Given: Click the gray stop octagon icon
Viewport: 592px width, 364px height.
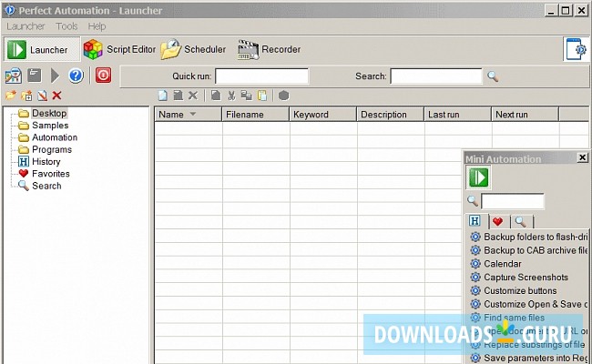Looking at the screenshot, I should tap(284, 96).
